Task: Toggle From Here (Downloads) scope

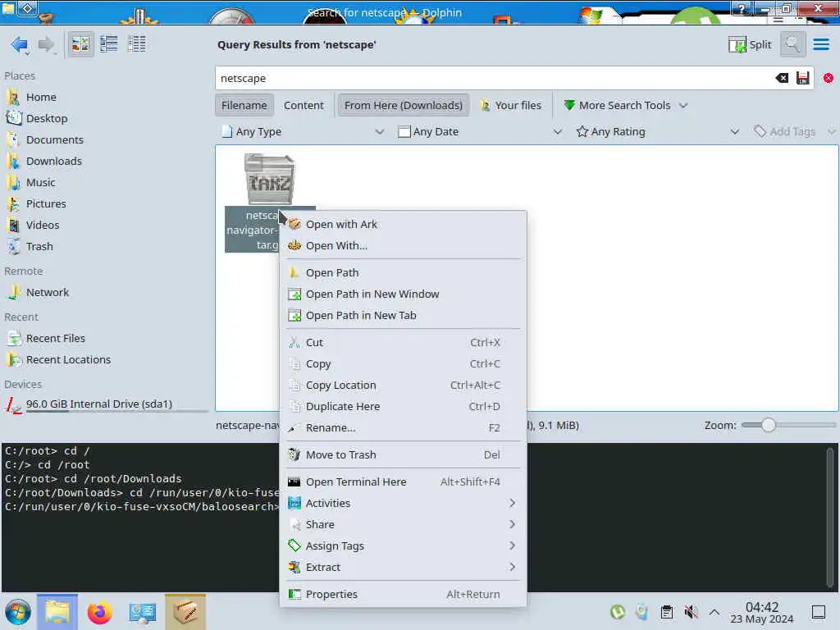Action: click(x=404, y=106)
